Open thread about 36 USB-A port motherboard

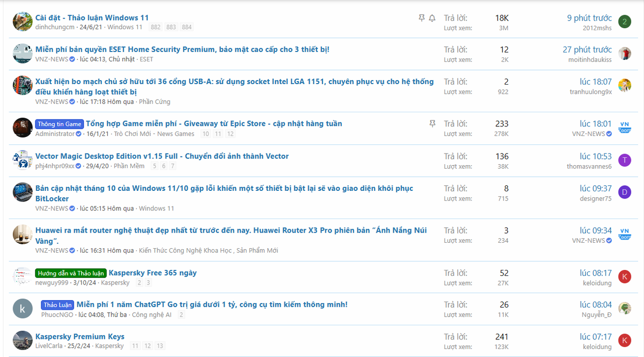point(234,87)
